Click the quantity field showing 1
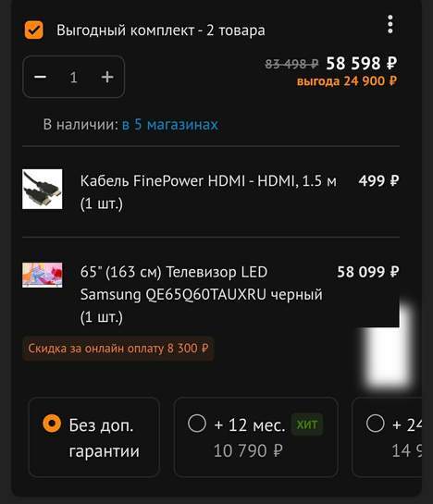 [x=73, y=77]
